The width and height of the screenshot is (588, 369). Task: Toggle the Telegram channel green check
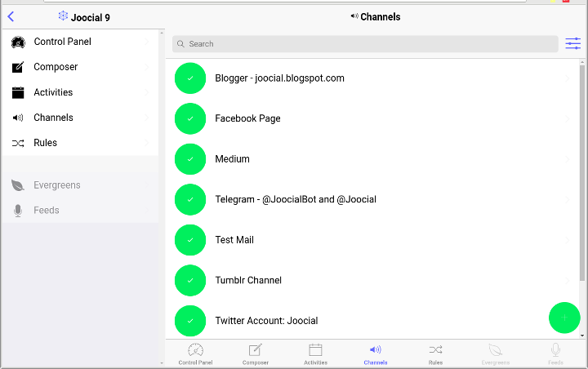coord(190,199)
